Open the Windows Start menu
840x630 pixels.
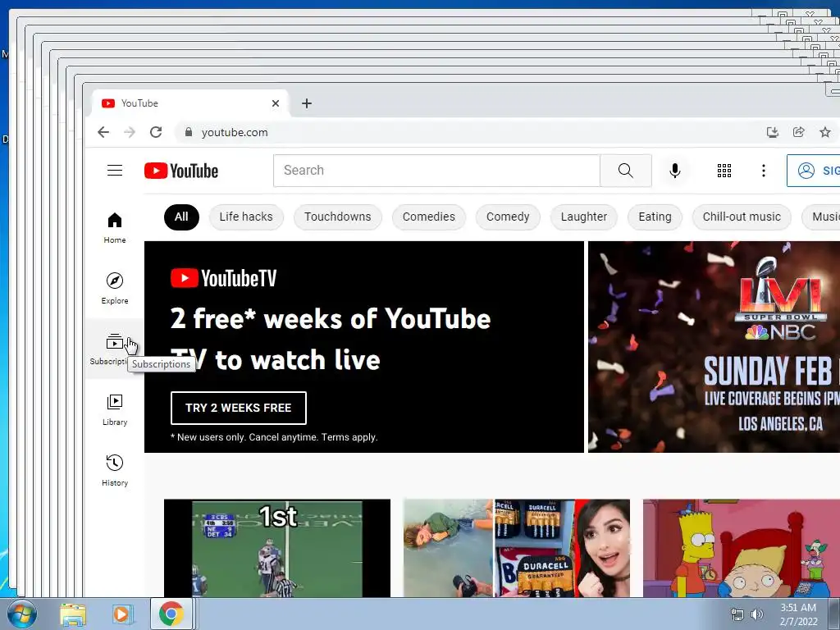(22, 614)
